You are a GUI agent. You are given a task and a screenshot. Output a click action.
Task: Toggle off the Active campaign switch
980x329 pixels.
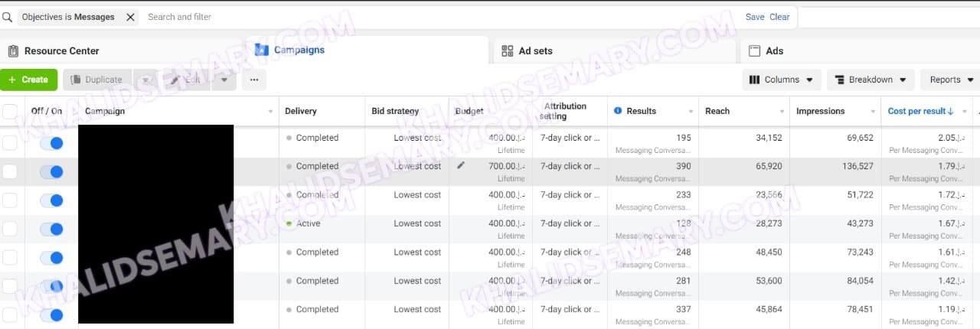[51, 229]
